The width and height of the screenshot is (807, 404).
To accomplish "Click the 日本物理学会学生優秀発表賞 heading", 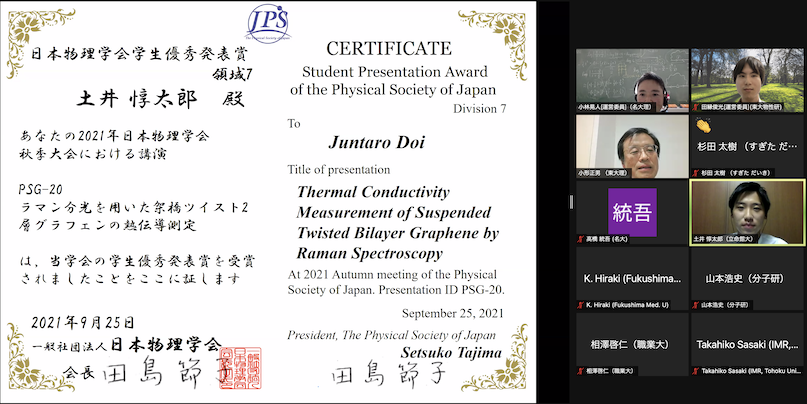I will coord(140,54).
